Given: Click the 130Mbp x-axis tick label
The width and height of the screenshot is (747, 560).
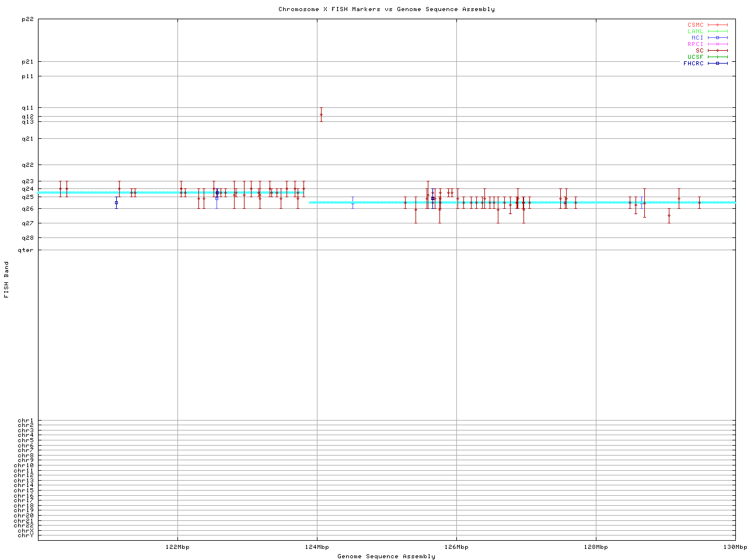Looking at the screenshot, I should pos(735,547).
